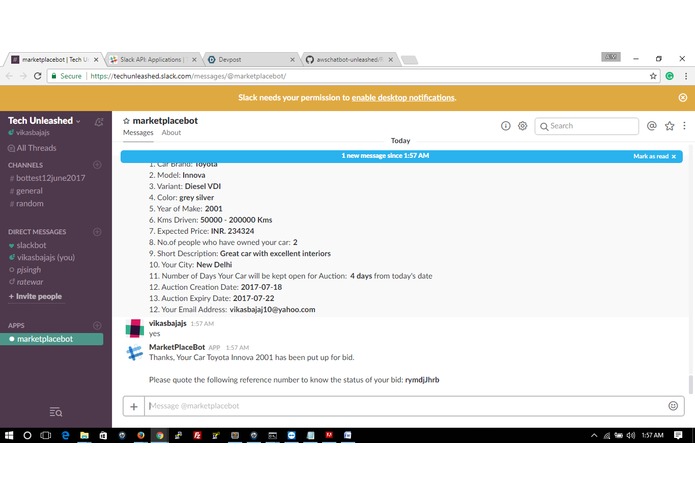Image resolution: width=695 pixels, height=494 pixels.
Task: Reload the page in Chrome
Action: tap(38, 76)
